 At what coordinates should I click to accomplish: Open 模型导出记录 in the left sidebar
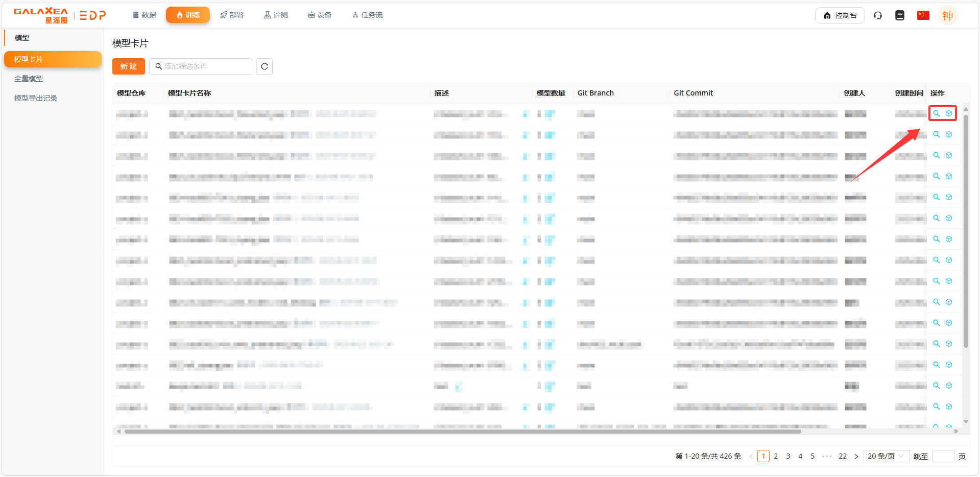click(36, 98)
